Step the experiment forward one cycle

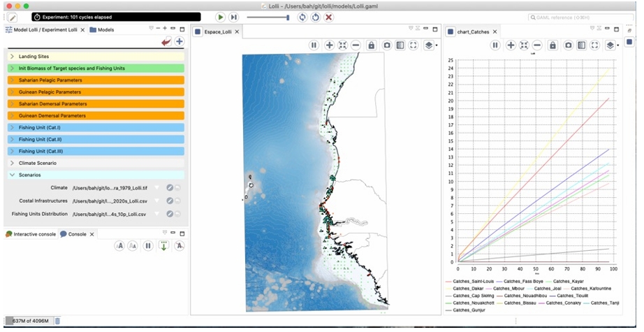click(x=233, y=17)
